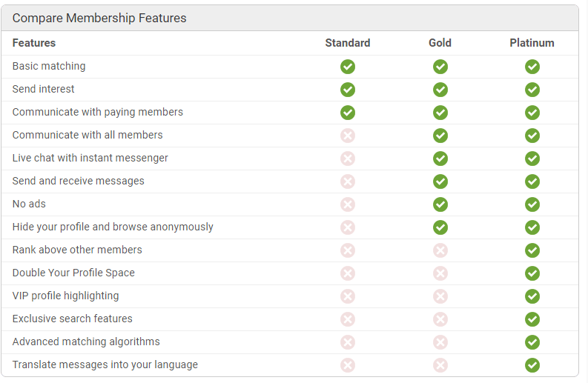Click the Communicate with all members label
588x383 pixels.
(87, 135)
